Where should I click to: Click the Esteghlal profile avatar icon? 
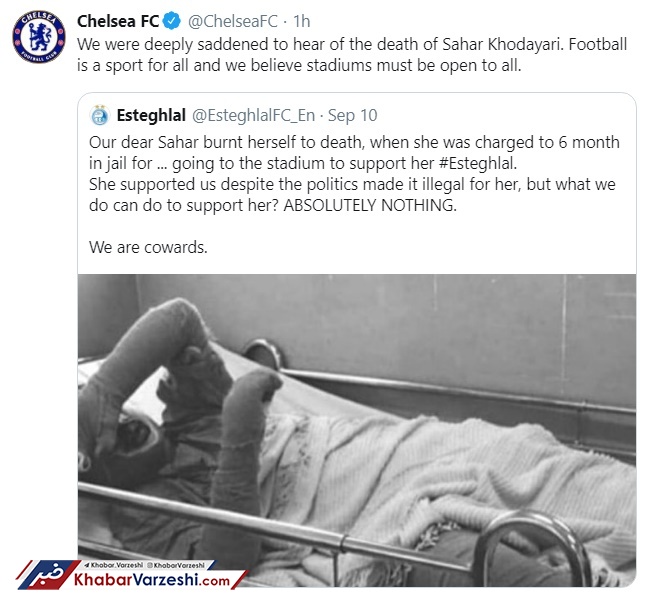click(99, 115)
